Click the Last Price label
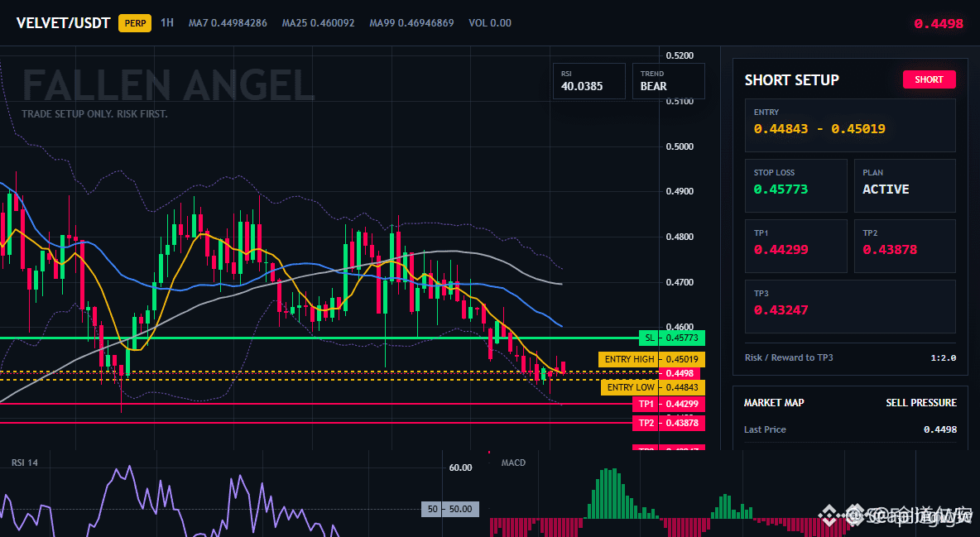Screen dimensions: 980x537 pos(765,429)
